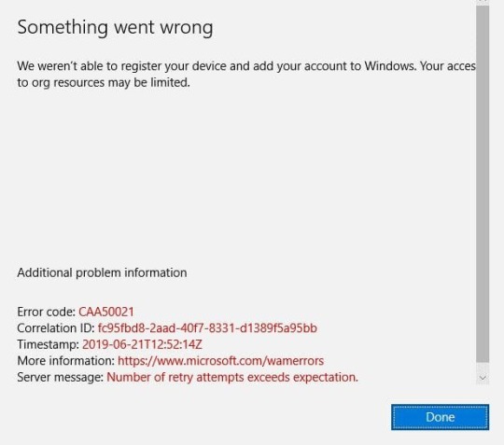Click the 'Number of retry attempts' server message

232,377
